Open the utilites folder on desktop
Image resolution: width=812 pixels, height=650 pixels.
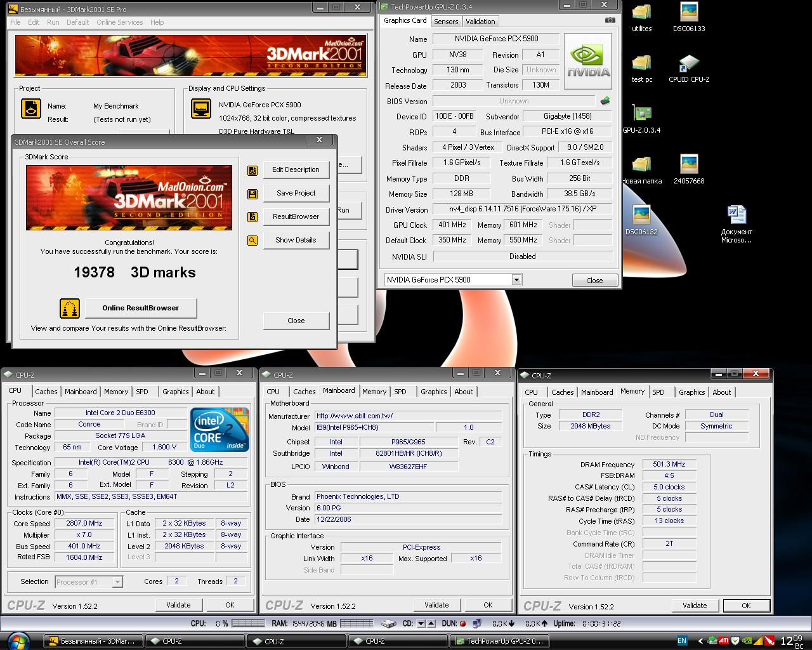(x=642, y=18)
